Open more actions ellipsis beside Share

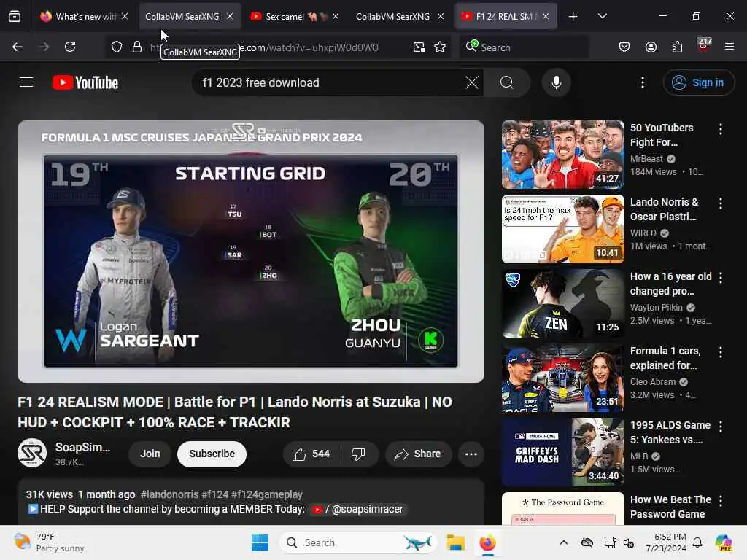click(x=471, y=454)
